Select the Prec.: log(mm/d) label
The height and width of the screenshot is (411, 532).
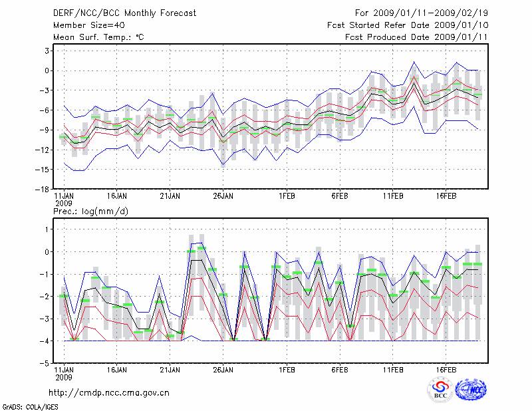[88, 211]
